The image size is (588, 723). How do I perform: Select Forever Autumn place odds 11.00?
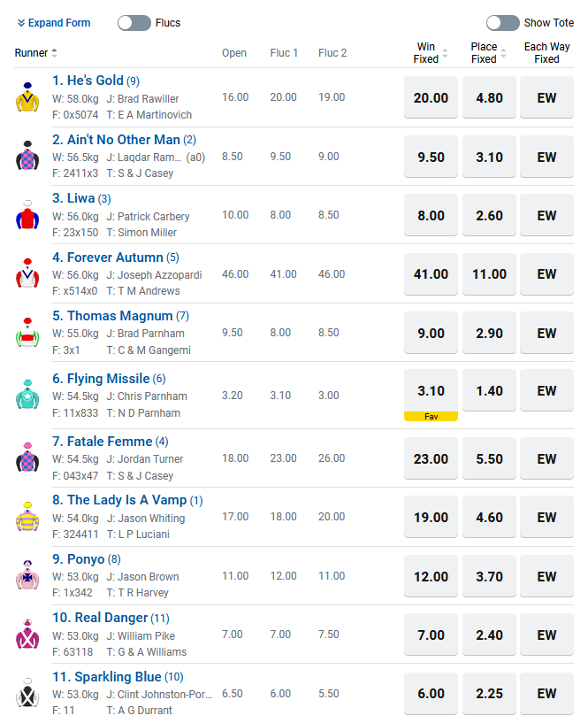tap(489, 274)
